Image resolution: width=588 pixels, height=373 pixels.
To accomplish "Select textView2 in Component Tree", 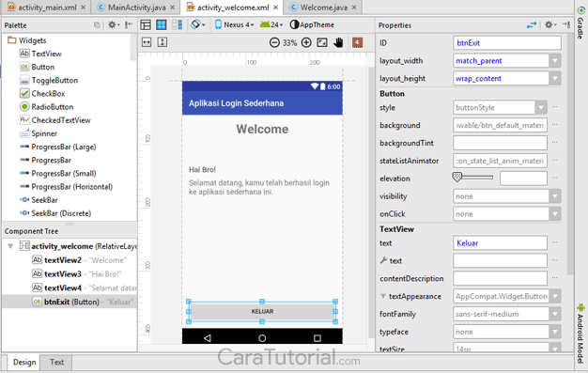I will (x=79, y=260).
